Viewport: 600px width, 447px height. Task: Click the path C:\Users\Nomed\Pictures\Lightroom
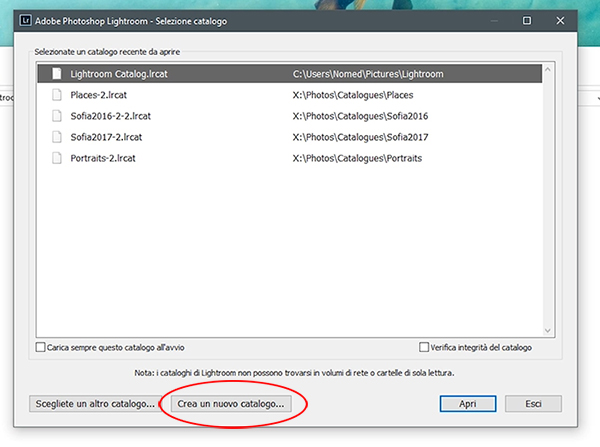(368, 74)
